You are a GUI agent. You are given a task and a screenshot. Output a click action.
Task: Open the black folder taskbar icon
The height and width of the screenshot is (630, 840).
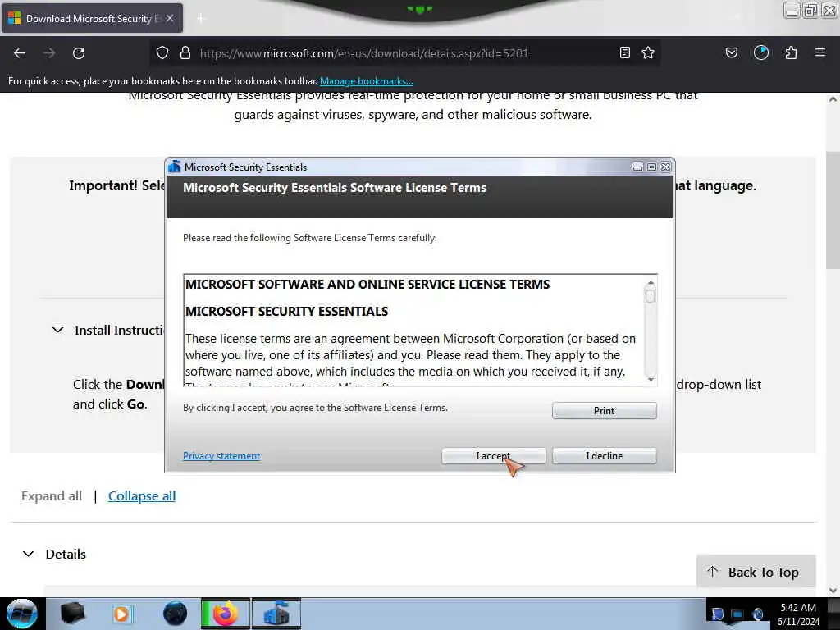[72, 614]
